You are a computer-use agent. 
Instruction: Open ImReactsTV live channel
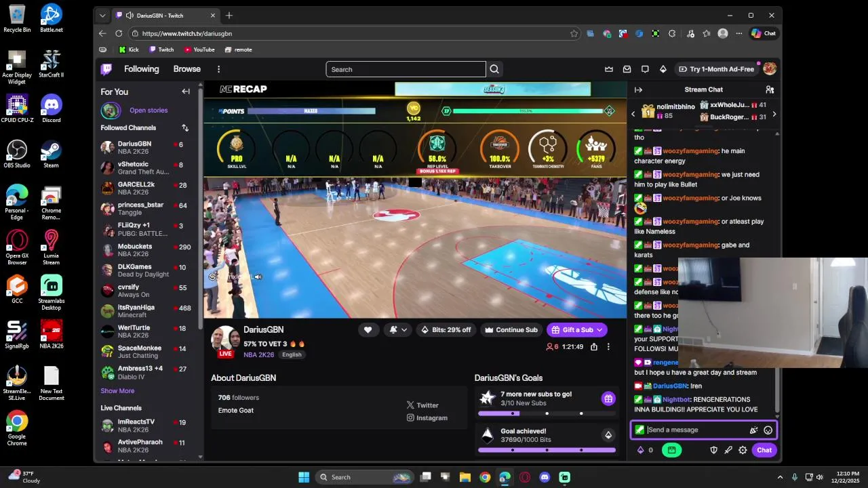(x=147, y=426)
